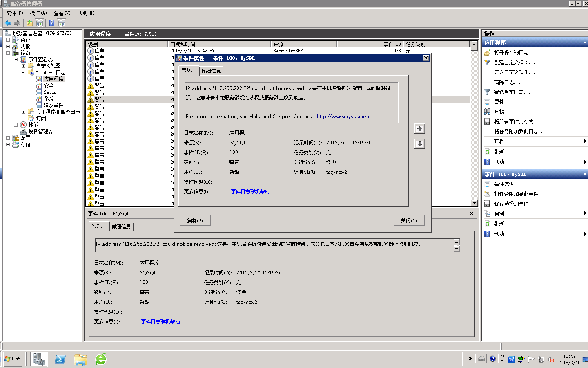Sort by the 来源 column header
Image resolution: width=588 pixels, height=368 pixels.
[304, 44]
